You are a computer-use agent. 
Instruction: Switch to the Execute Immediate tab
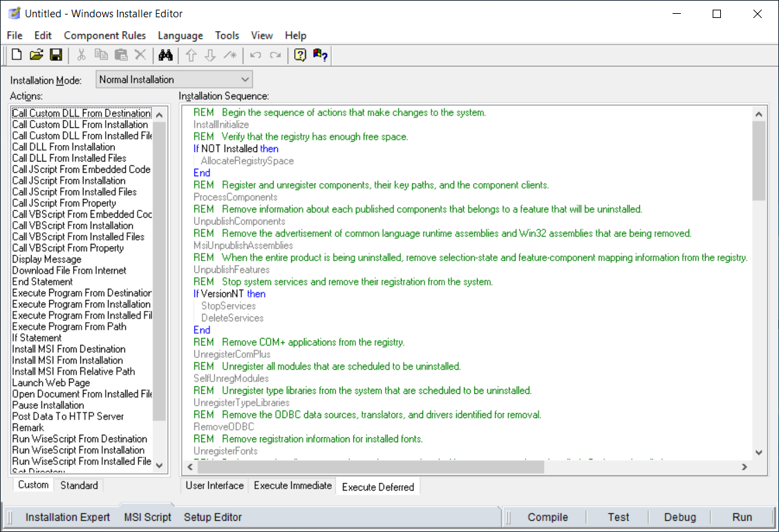coord(292,485)
